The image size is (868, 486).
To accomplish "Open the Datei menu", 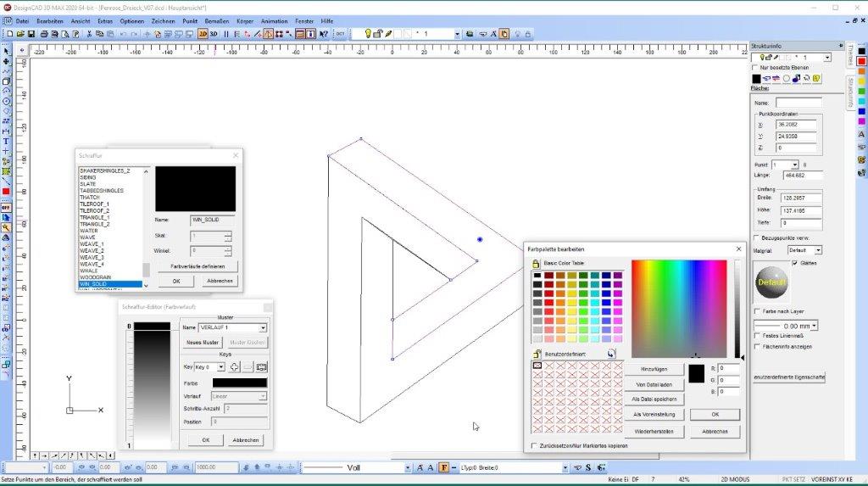I will pyautogui.click(x=22, y=21).
